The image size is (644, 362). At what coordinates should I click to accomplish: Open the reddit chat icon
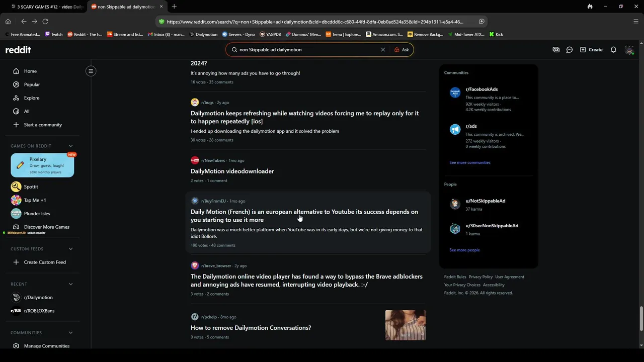click(x=570, y=50)
